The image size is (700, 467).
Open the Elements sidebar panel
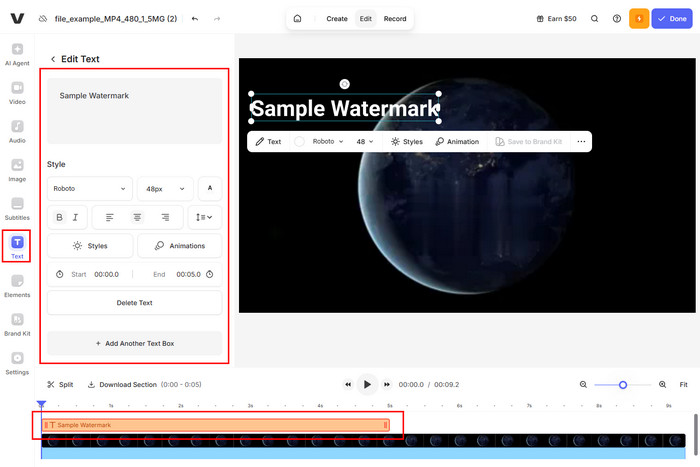point(17,285)
